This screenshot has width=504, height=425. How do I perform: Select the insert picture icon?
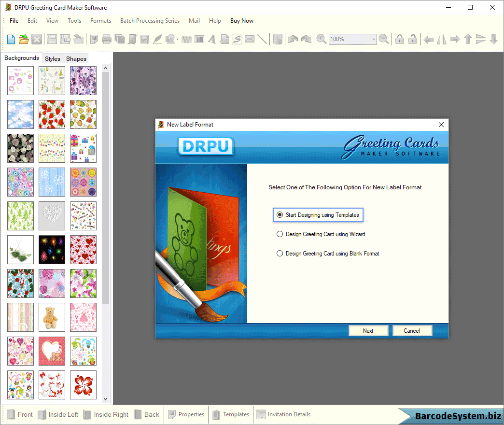145,39
